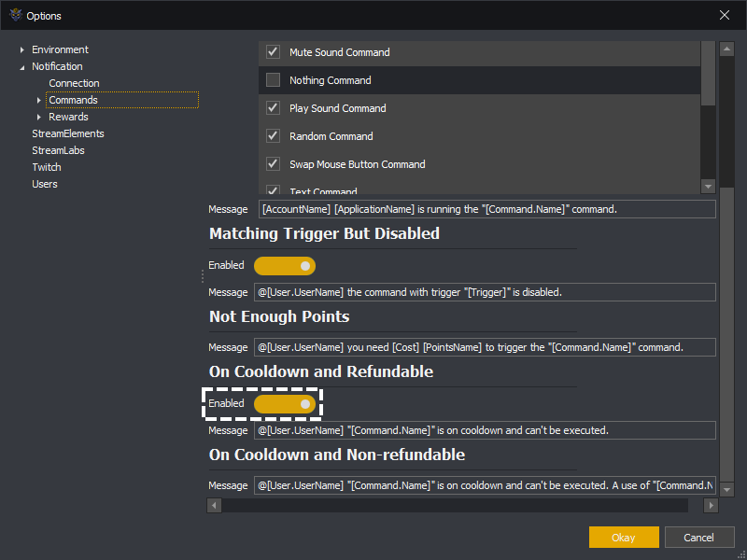Select the Random Command row text
The height and width of the screenshot is (560, 747).
[x=331, y=136]
